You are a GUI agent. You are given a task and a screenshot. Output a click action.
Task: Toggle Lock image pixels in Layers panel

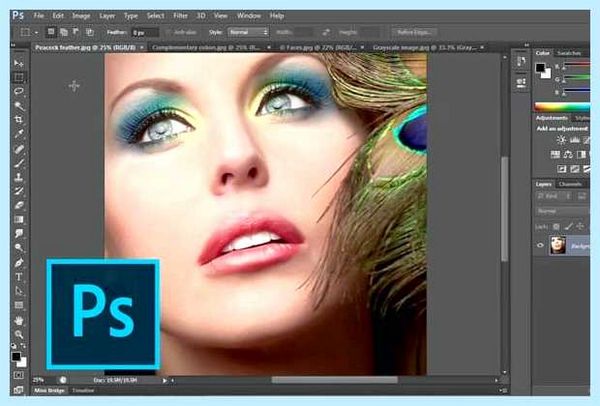(569, 227)
